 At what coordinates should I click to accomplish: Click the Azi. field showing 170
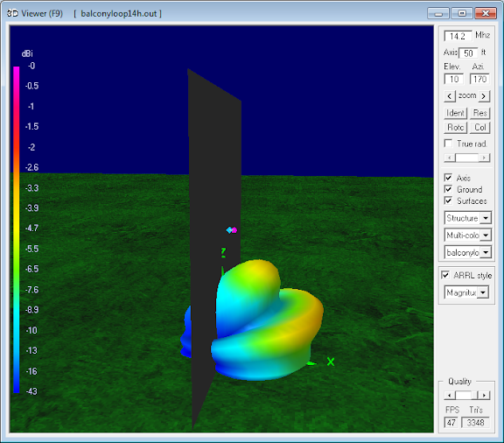pos(479,79)
